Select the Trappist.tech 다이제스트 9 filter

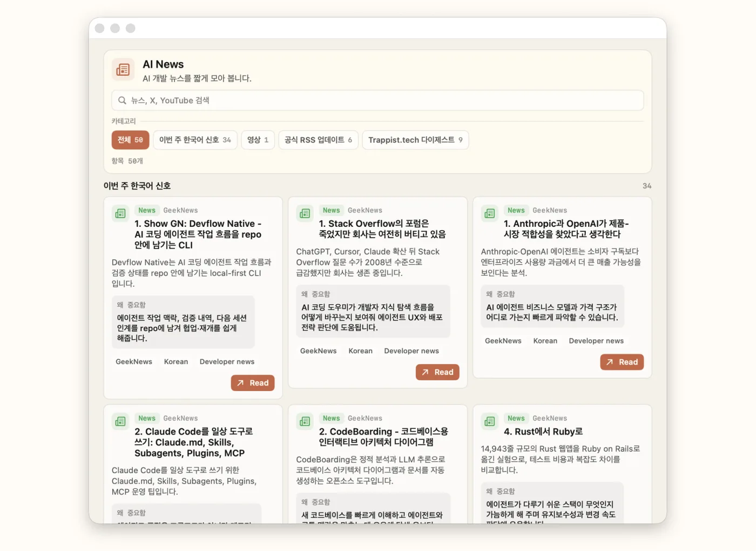pyautogui.click(x=415, y=140)
